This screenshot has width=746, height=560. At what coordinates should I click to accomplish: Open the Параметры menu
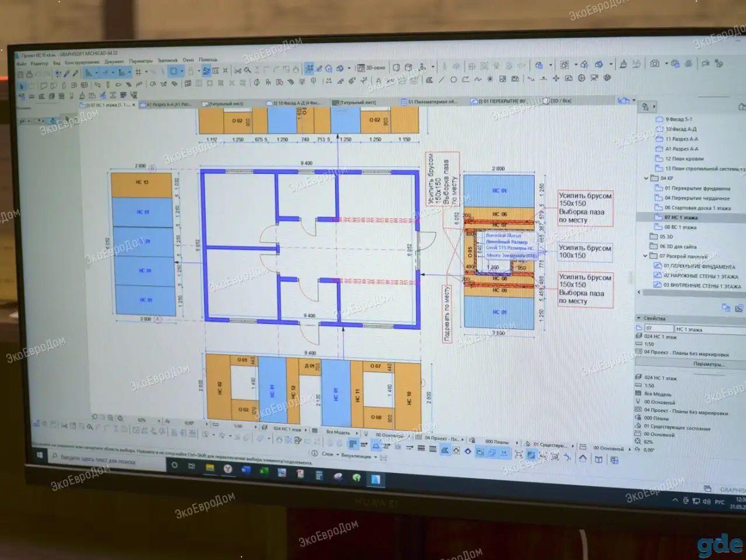point(141,61)
